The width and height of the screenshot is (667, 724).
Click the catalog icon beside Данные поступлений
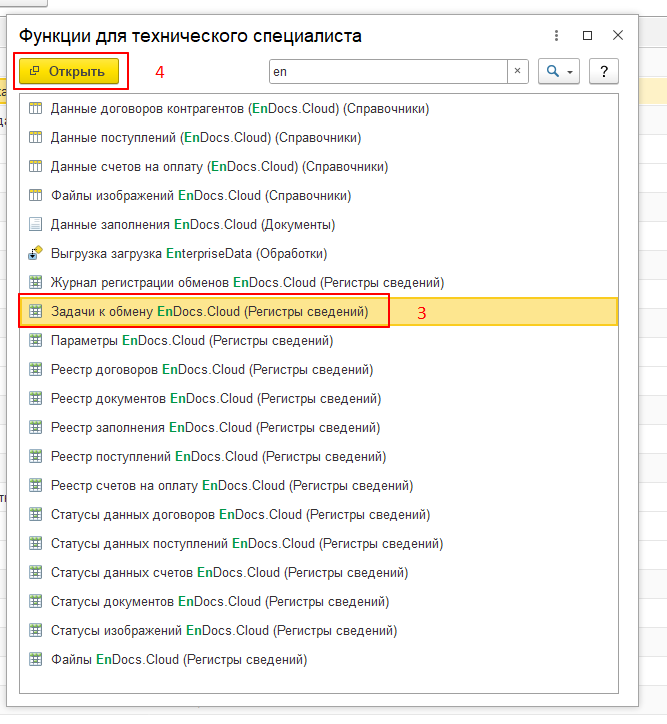(36, 138)
